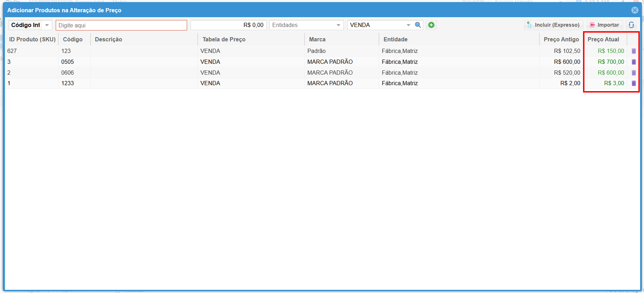Select the R$ 150,00 current price cell
This screenshot has height=293, width=644.
(x=610, y=51)
